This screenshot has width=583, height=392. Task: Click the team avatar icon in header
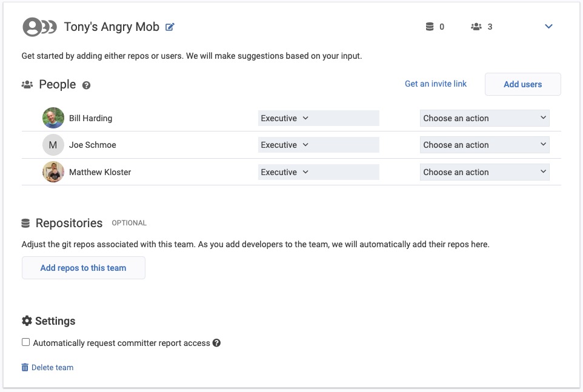tap(39, 27)
